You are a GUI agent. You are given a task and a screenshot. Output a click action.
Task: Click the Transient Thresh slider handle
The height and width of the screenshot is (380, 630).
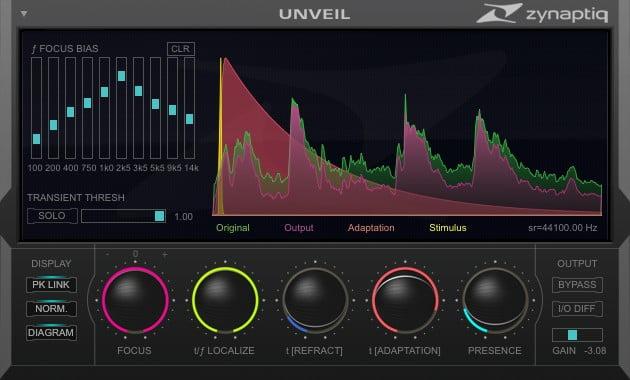(160, 216)
